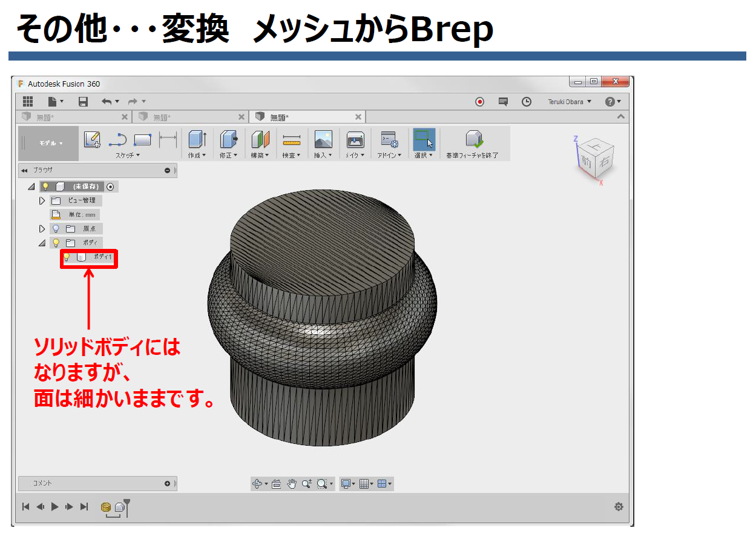
Task: Open the File menu dropdown
Action: click(x=56, y=102)
